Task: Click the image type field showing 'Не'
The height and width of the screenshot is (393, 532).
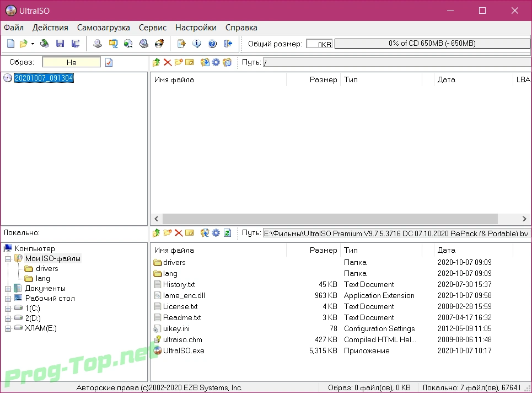Action: pyautogui.click(x=72, y=62)
